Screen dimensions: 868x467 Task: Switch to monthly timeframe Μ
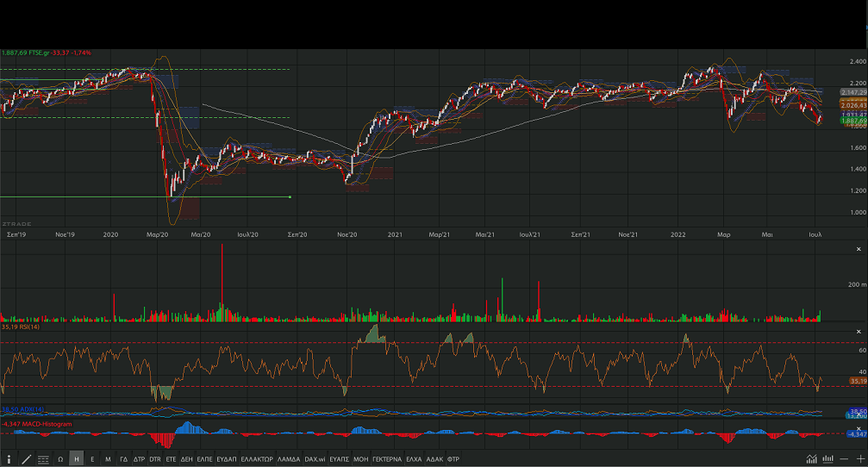coord(108,459)
